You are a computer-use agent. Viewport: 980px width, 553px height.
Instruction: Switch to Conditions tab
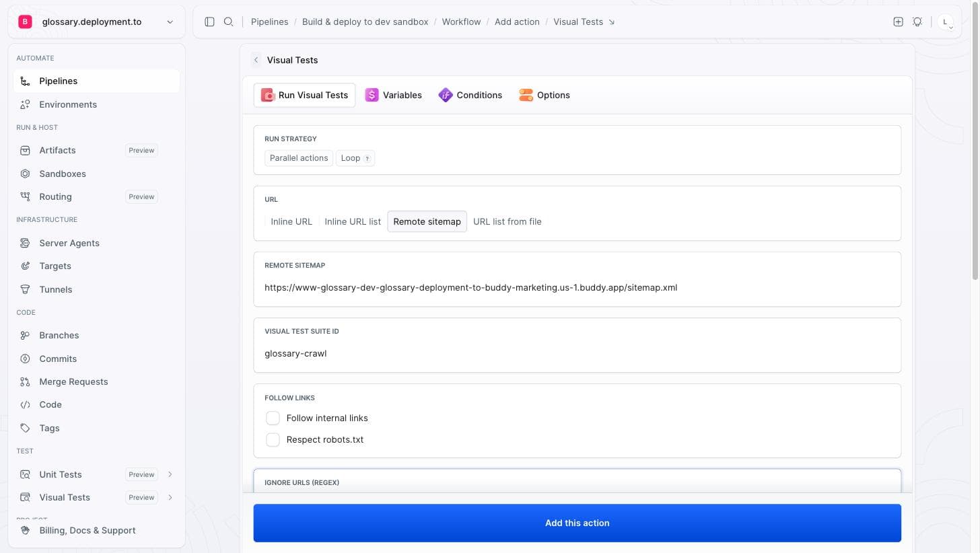[470, 95]
